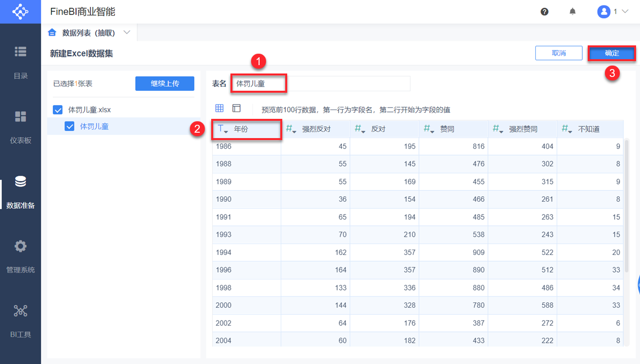Click the 强烈赞同 column header name

tap(523, 129)
